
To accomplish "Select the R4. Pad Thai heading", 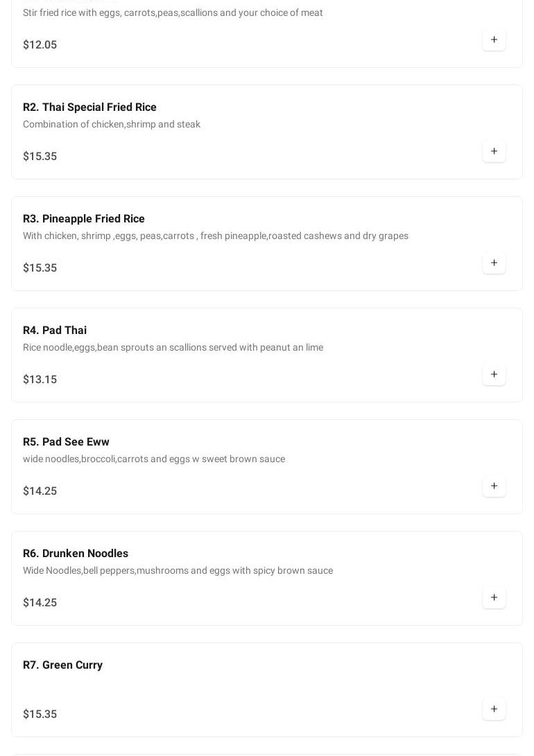I will [x=55, y=331].
